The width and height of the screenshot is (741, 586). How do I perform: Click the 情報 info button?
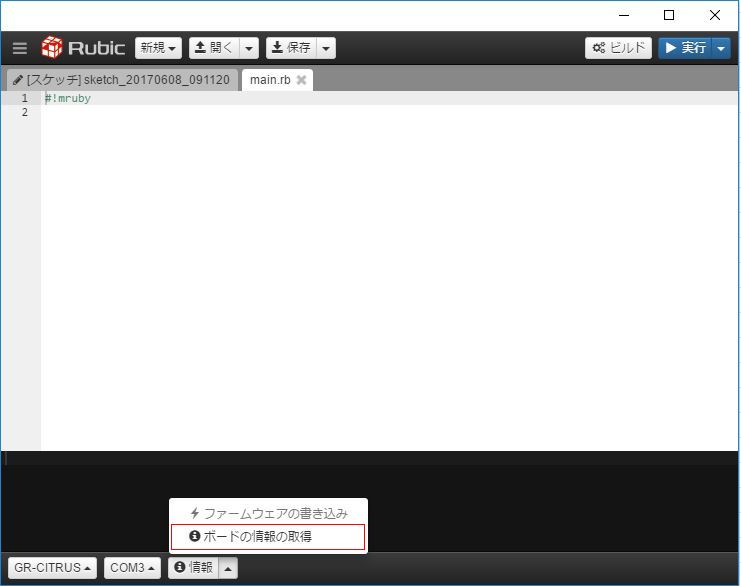pyautogui.click(x=194, y=568)
